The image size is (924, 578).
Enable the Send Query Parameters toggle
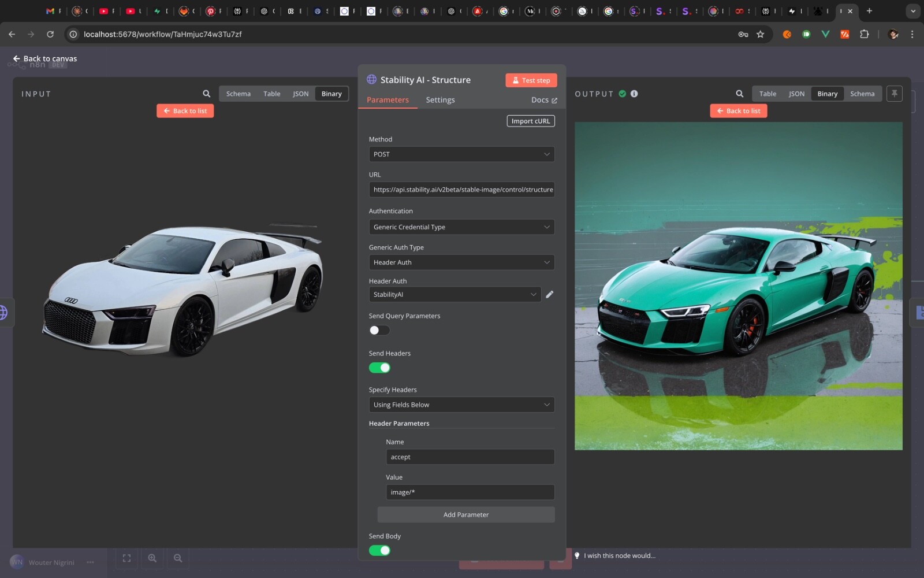[x=379, y=330]
